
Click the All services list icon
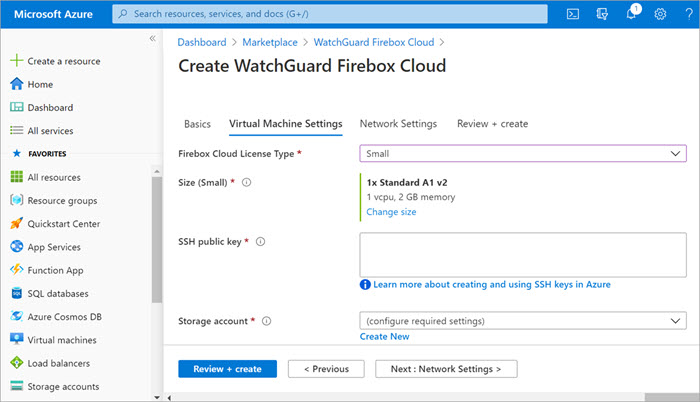coord(17,130)
